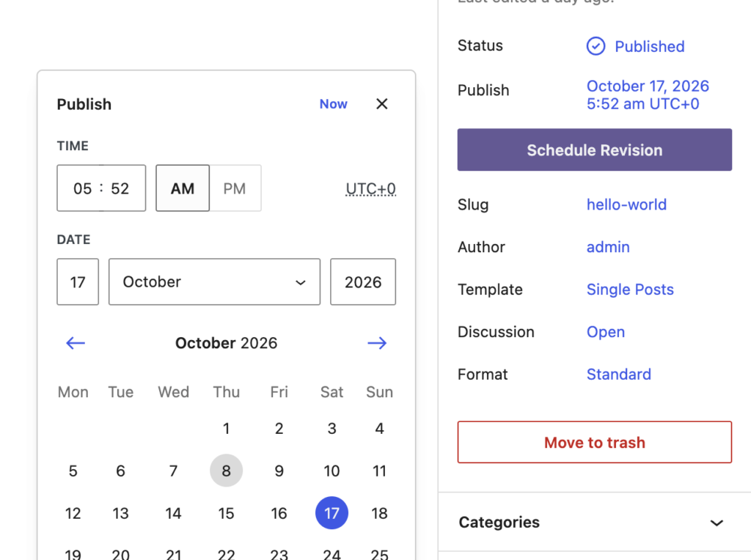
Task: Select October 14 in calendar
Action: (173, 513)
